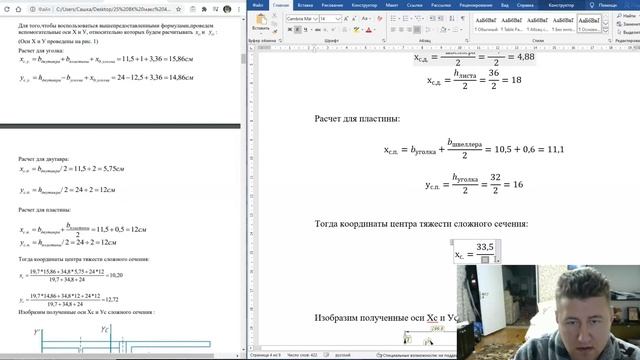This screenshot has height=360, width=640.
Task: Align text to the left
Action: click(393, 30)
